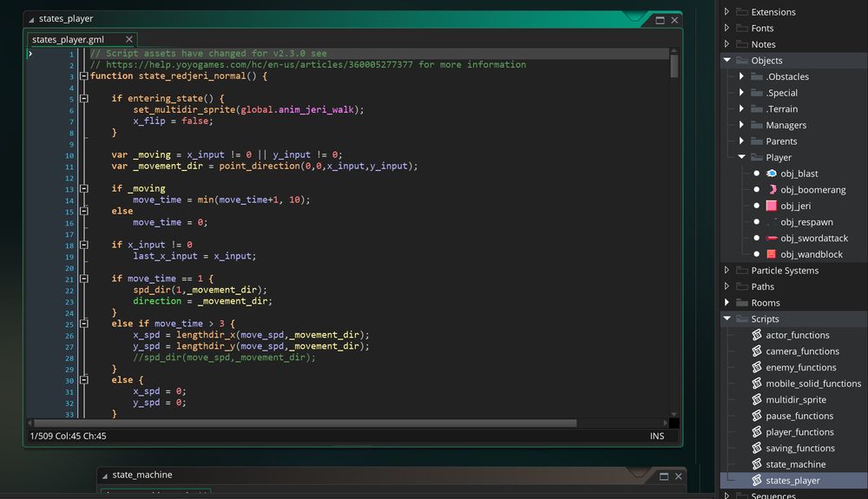Click the states_player script icon

[x=757, y=480]
